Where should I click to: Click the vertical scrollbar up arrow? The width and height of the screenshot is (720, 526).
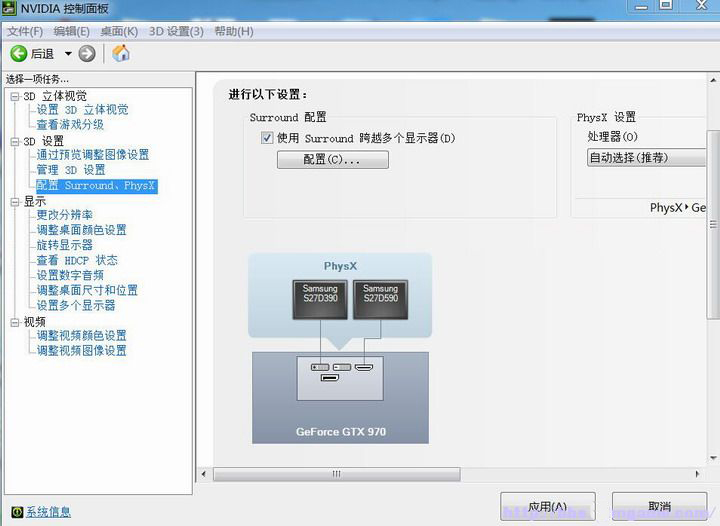tap(713, 81)
